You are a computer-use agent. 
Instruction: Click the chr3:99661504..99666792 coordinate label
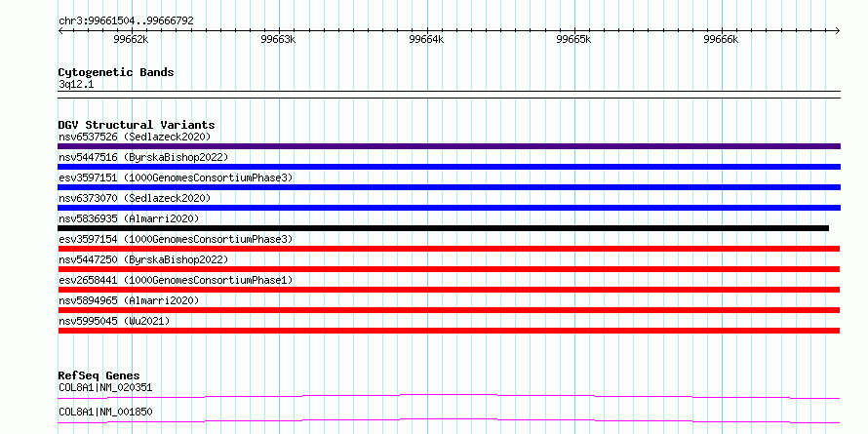pos(126,21)
